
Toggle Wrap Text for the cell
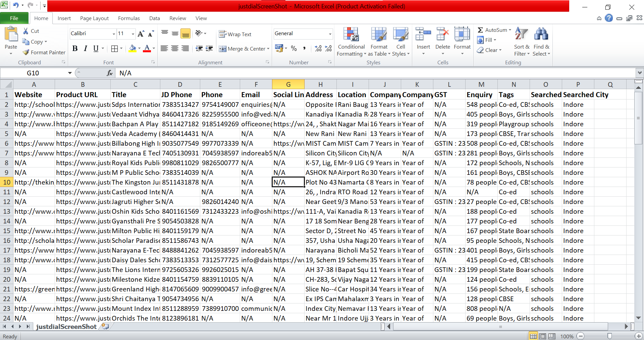tap(235, 34)
